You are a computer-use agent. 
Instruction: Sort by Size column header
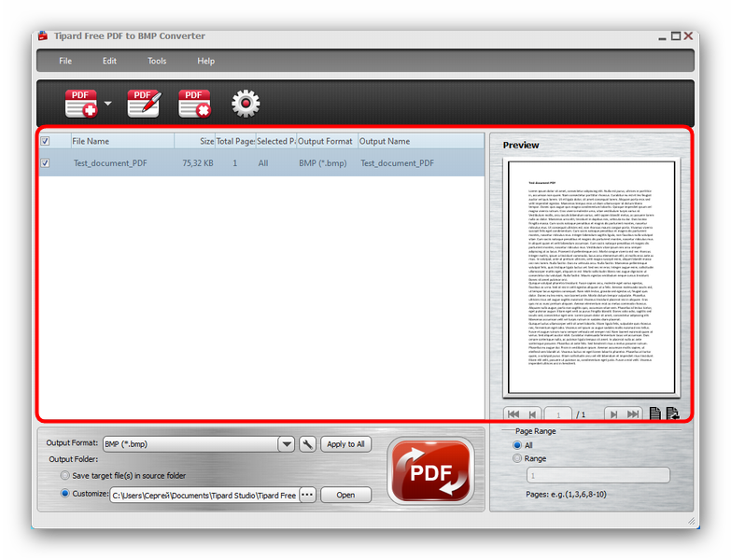coord(195,141)
